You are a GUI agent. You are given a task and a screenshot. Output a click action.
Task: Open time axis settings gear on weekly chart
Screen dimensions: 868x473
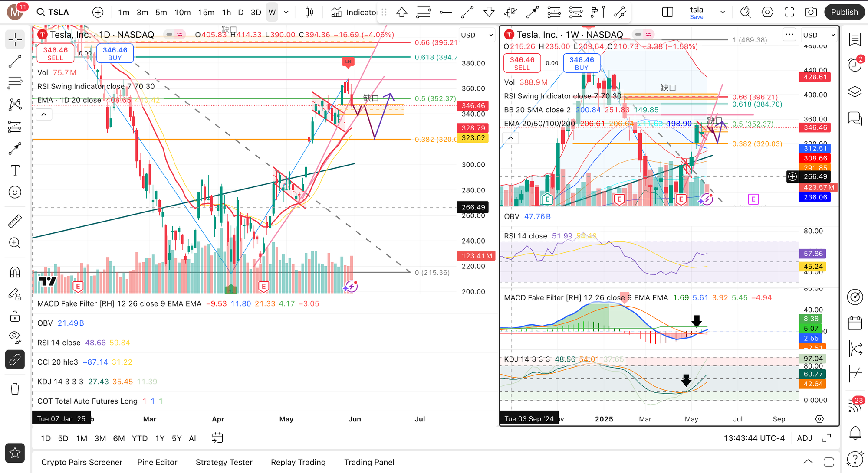click(819, 419)
